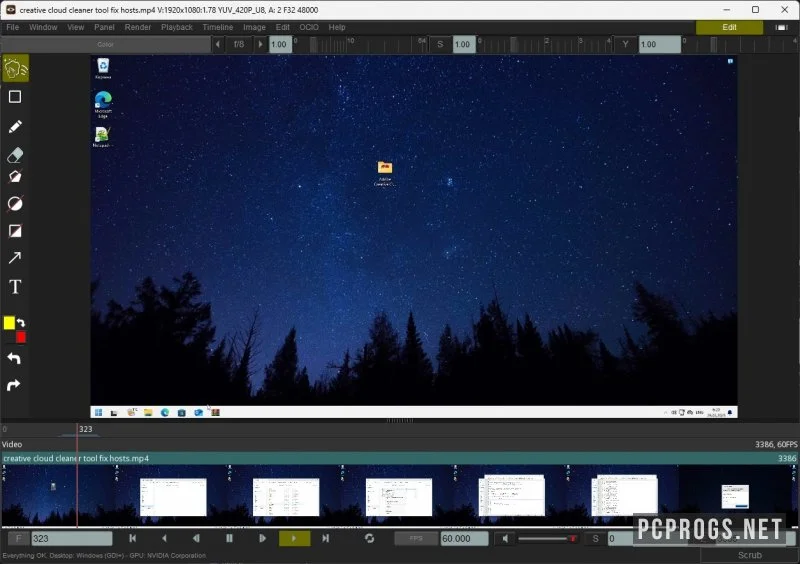Click the second timeline thumbnail
The image size is (800, 564).
[x=173, y=497]
